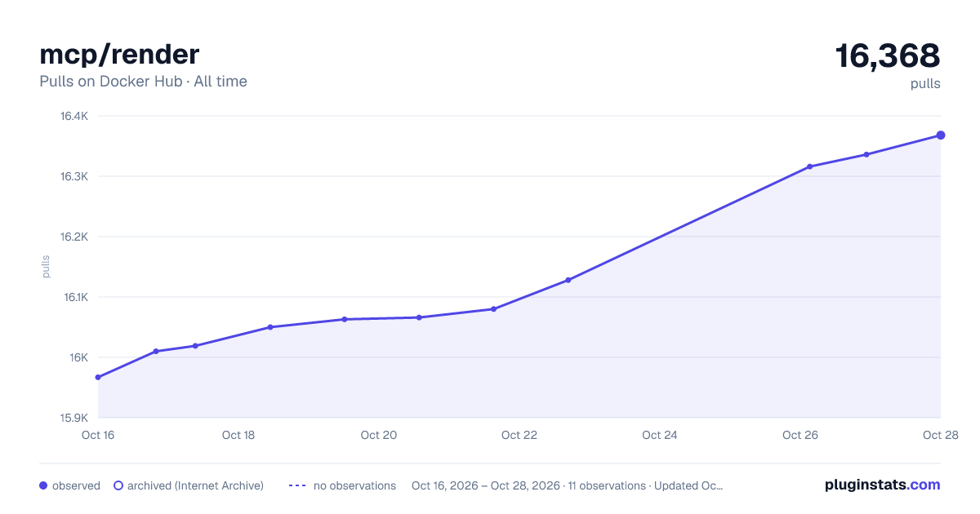
Task: Click the Oct 26 x-axis label
Action: tap(800, 435)
